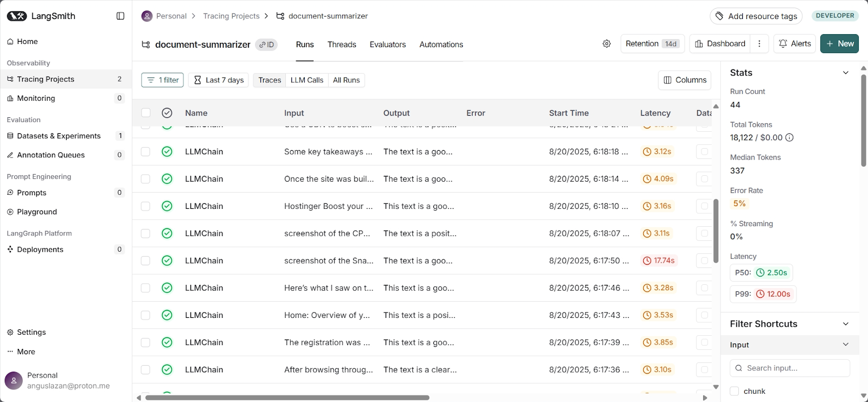
Task: Select checkbox for Here's what I saw row
Action: (x=145, y=288)
